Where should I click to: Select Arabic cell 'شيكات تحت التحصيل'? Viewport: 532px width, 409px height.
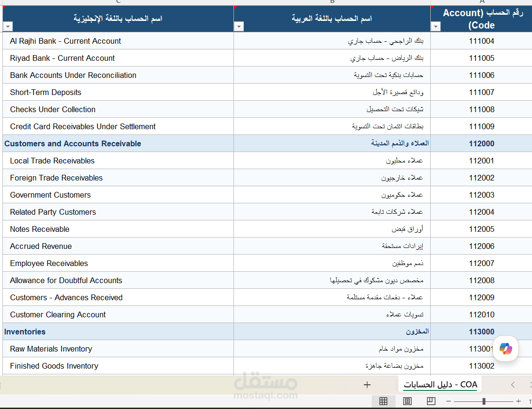[332, 109]
